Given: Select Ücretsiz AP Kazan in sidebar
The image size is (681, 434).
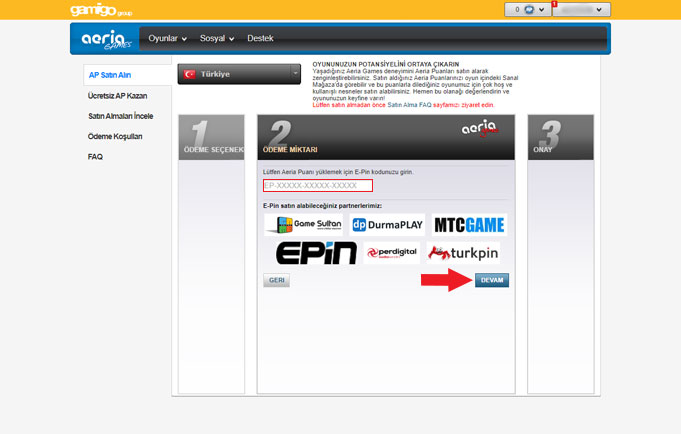Looking at the screenshot, I should coord(115,96).
